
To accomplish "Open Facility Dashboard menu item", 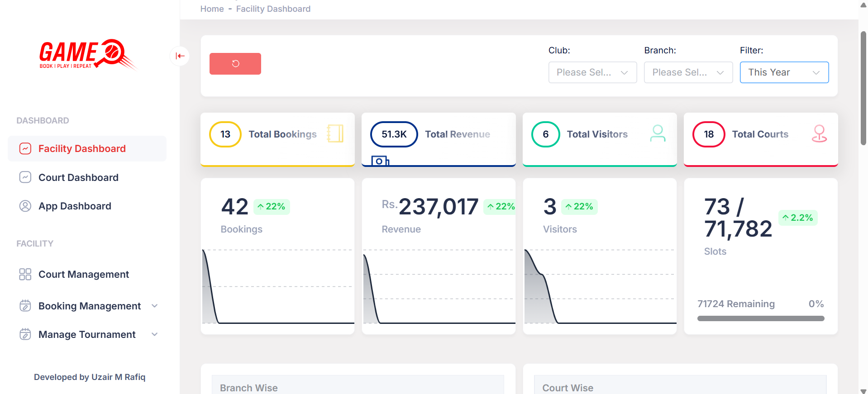I will pos(87,148).
